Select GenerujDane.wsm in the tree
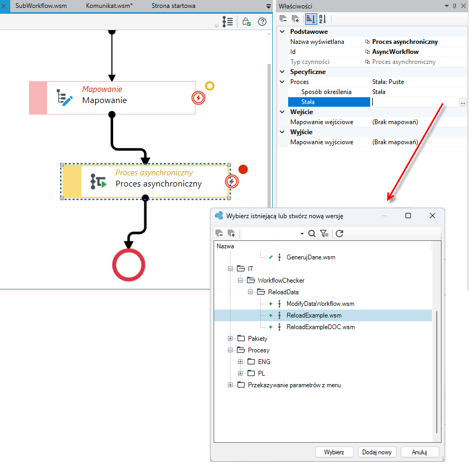Viewport: 469px width, 476px height. point(311,257)
